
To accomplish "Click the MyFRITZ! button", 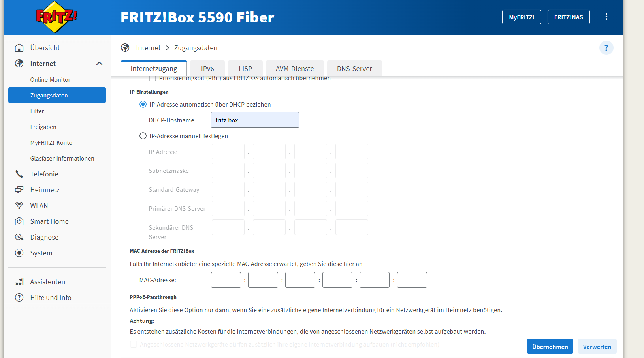I will 522,17.
